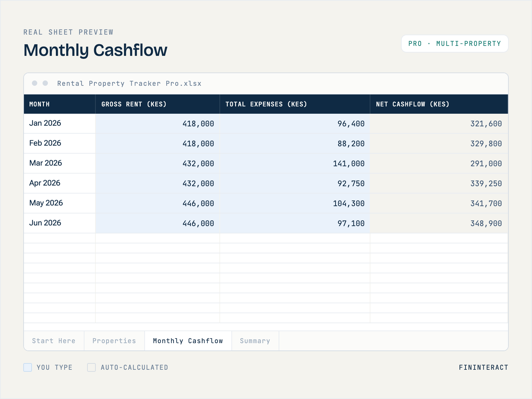Select the 88,200 expenses cell
This screenshot has height=399, width=532.
(x=295, y=143)
